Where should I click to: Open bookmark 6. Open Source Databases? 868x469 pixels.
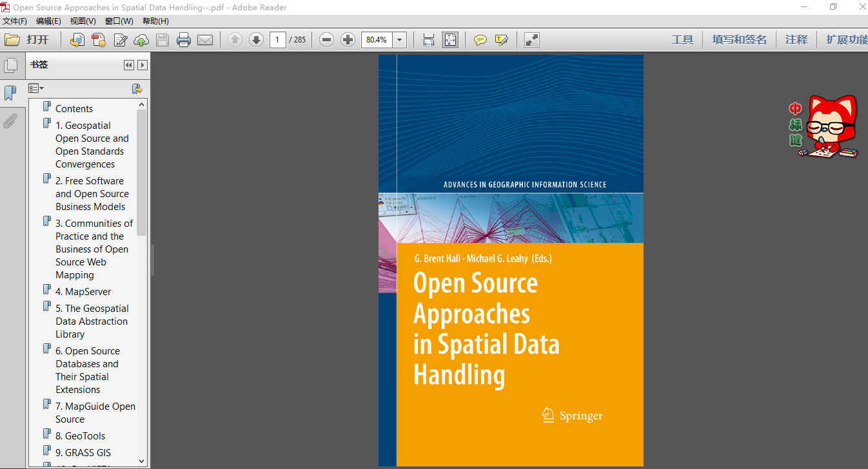click(x=87, y=370)
